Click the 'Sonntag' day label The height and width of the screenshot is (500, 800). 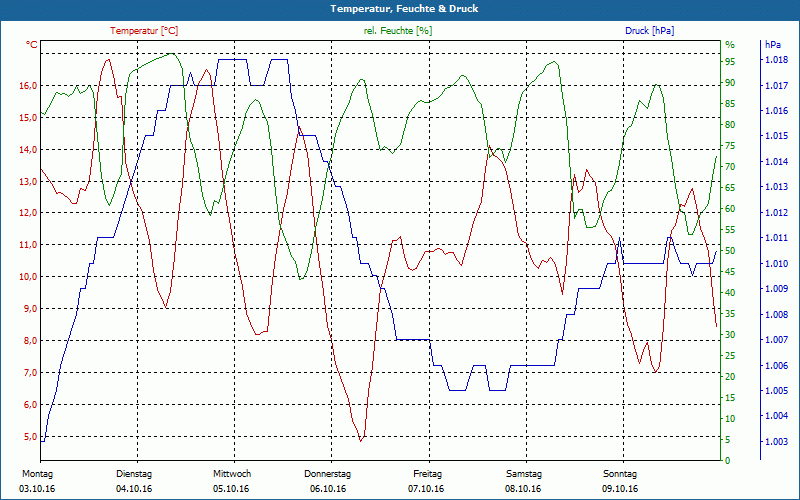click(620, 474)
